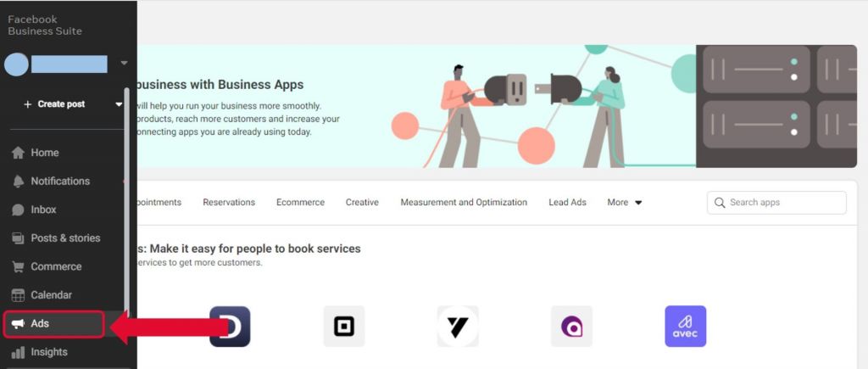Click the plus icon beside Create post
This screenshot has width=868, height=369.
(28, 104)
